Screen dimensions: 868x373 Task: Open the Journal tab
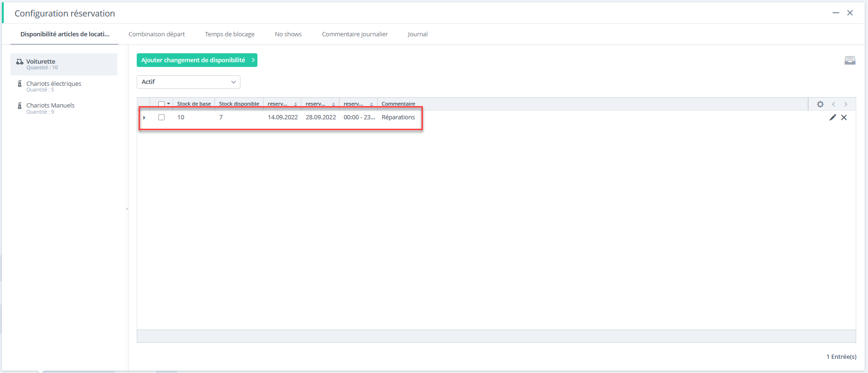(418, 34)
